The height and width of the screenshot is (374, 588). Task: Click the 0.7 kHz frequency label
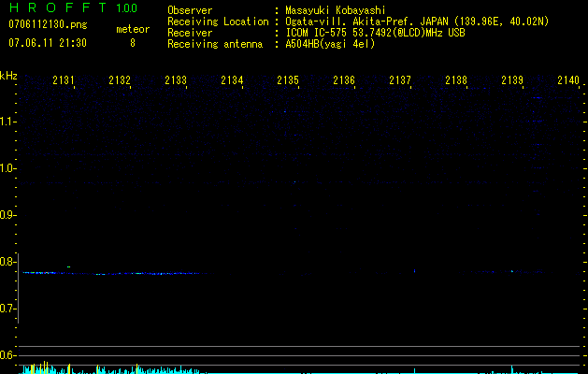[x=7, y=309]
